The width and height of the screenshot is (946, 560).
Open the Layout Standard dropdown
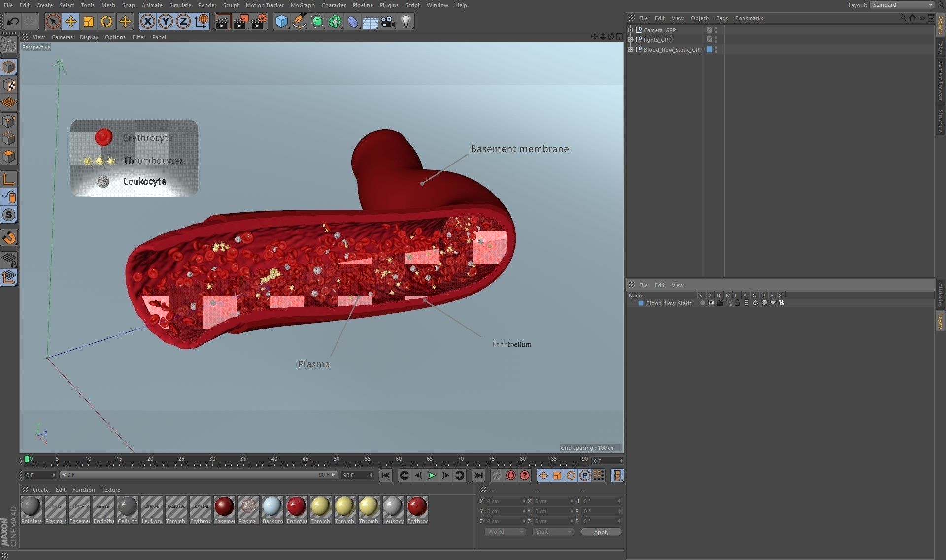click(902, 5)
